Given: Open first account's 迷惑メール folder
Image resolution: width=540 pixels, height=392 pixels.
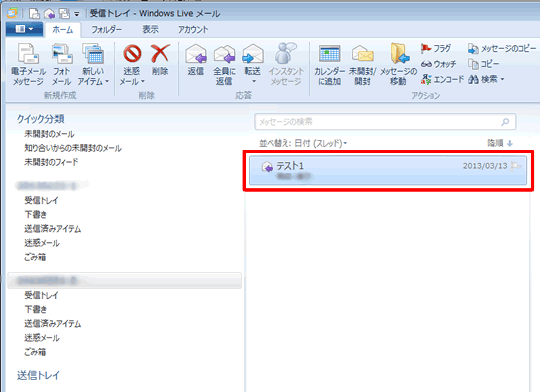Looking at the screenshot, I should (42, 243).
